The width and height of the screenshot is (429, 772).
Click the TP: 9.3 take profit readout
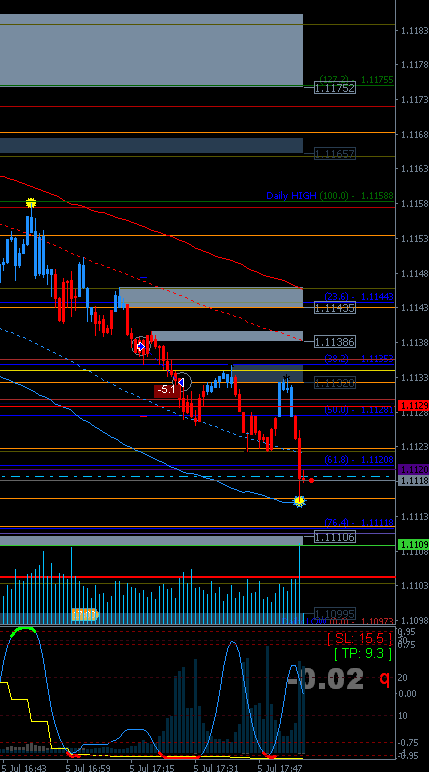click(363, 654)
